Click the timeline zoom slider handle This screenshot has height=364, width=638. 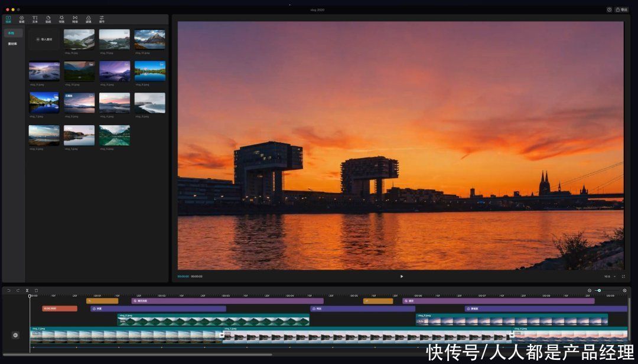point(599,290)
